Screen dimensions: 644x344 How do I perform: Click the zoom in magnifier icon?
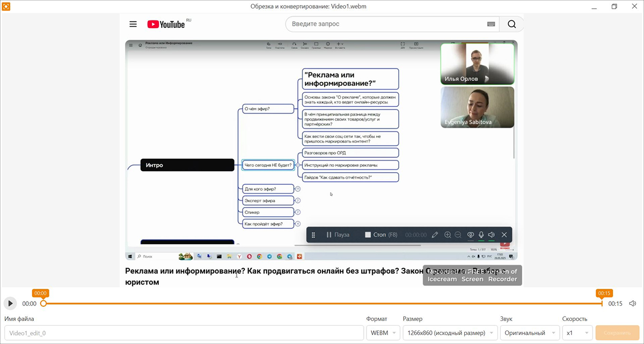[x=448, y=235]
